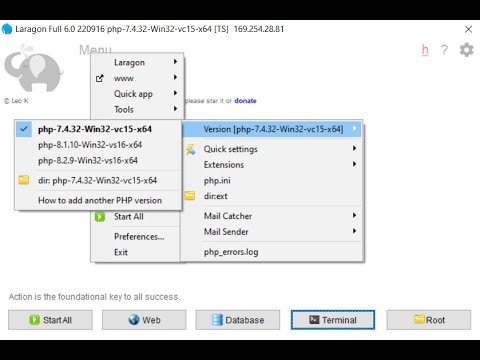
Task: Click the red 'h' icon
Action: tap(425, 50)
